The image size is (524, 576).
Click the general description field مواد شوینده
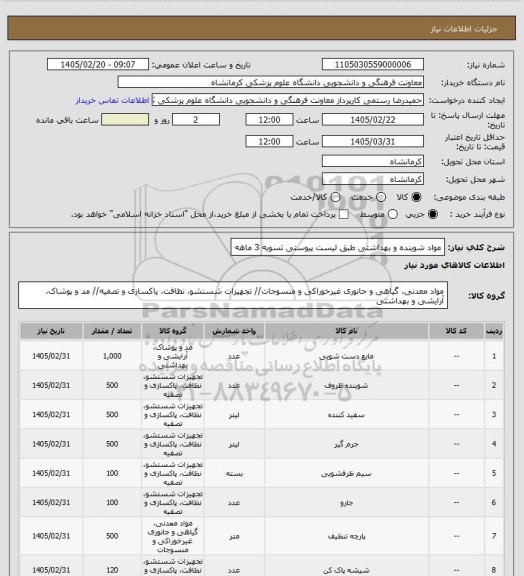338,247
